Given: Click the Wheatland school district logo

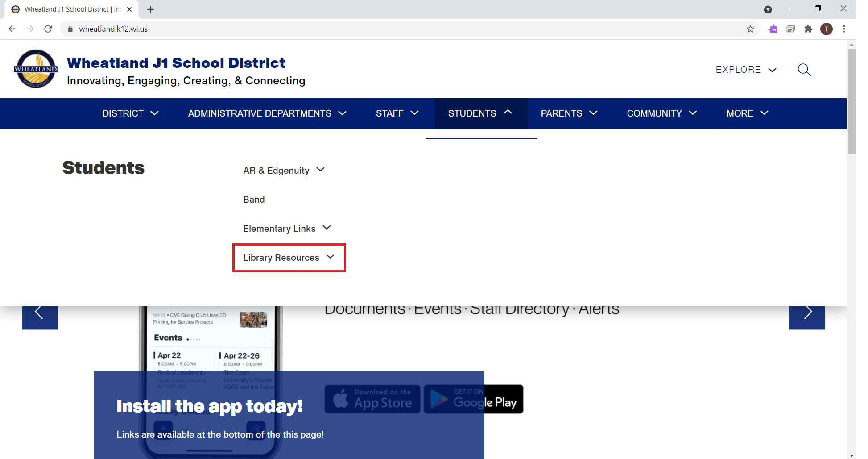Looking at the screenshot, I should (36, 69).
